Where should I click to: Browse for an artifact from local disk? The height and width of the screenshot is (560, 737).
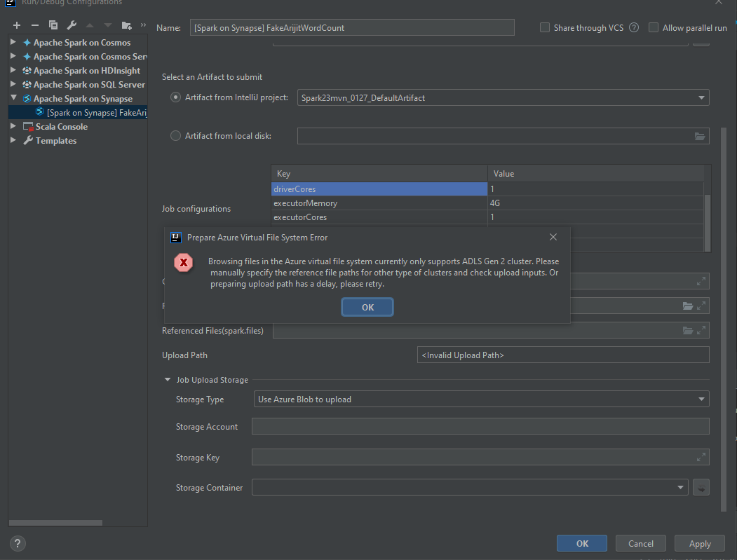700,136
